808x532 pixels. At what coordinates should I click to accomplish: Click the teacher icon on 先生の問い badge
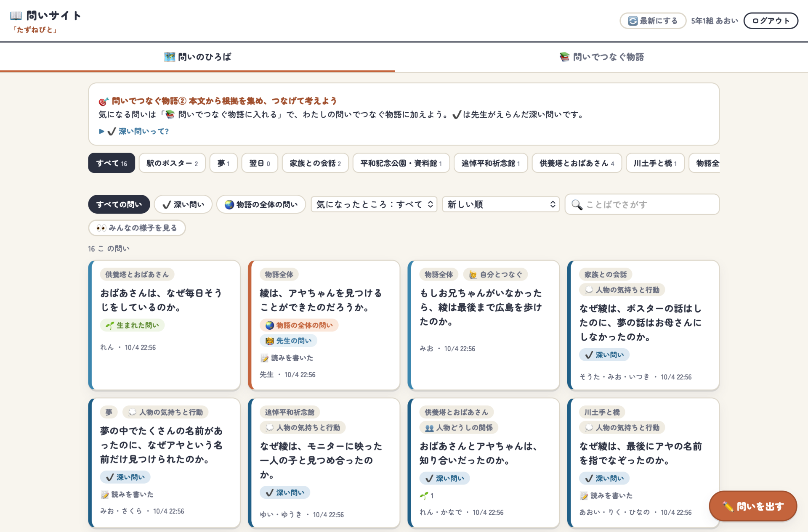tap(270, 341)
